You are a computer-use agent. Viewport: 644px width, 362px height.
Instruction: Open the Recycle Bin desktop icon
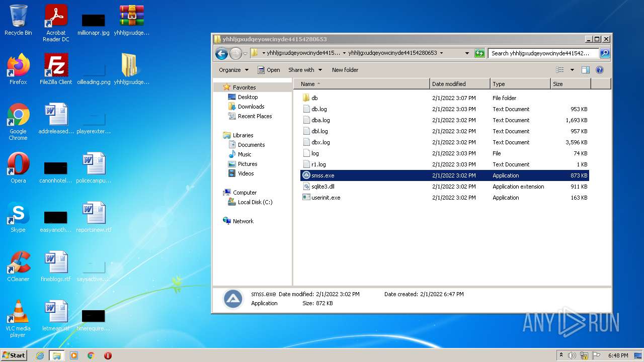click(18, 20)
